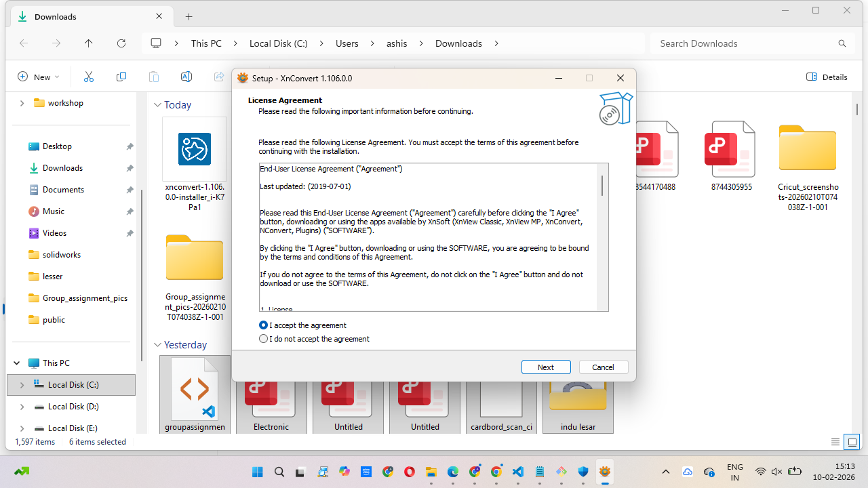Click 'Downloads' breadcrumb in the address bar
The width and height of the screenshot is (868, 488).
pyautogui.click(x=458, y=43)
